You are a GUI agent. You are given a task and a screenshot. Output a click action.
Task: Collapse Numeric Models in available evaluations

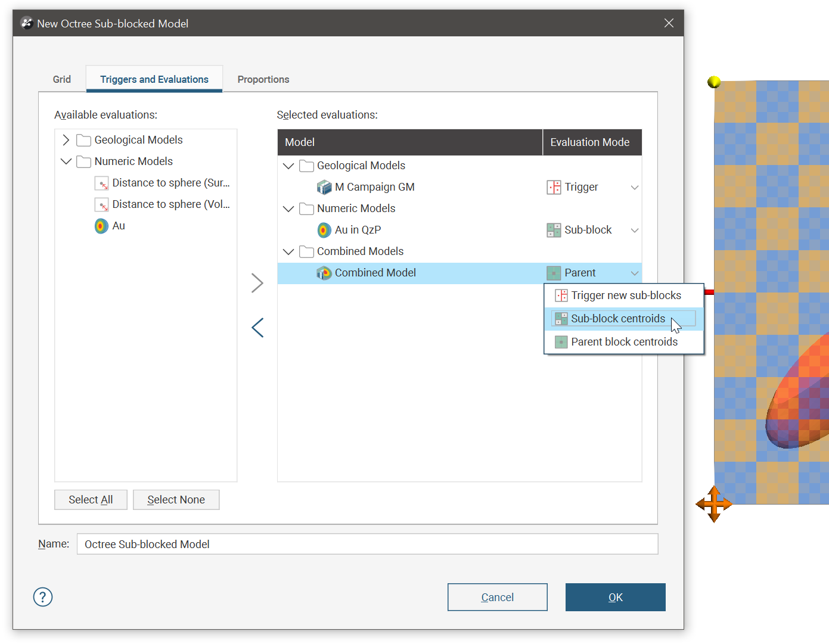point(66,161)
